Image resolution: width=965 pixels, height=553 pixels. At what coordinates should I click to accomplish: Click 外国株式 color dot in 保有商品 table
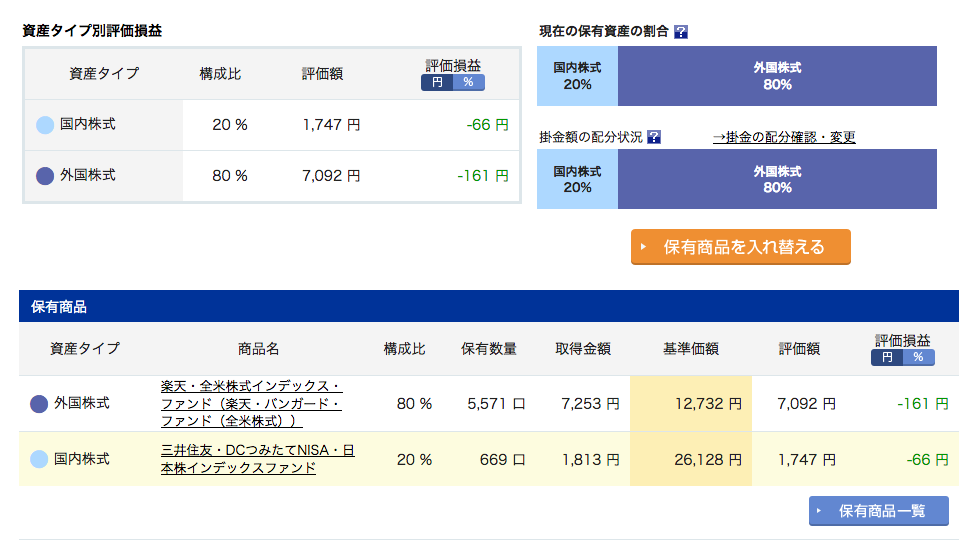click(x=39, y=404)
